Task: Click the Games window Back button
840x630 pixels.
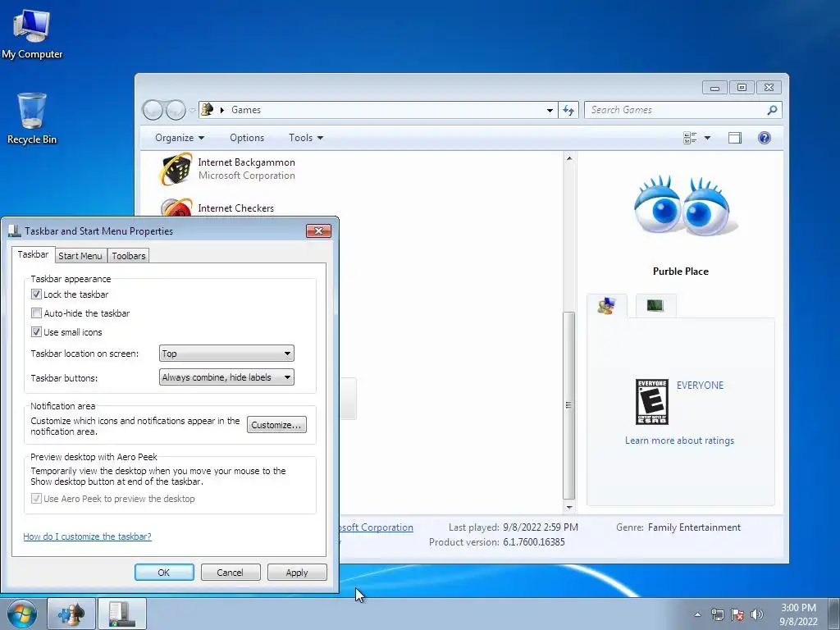Action: (x=153, y=110)
